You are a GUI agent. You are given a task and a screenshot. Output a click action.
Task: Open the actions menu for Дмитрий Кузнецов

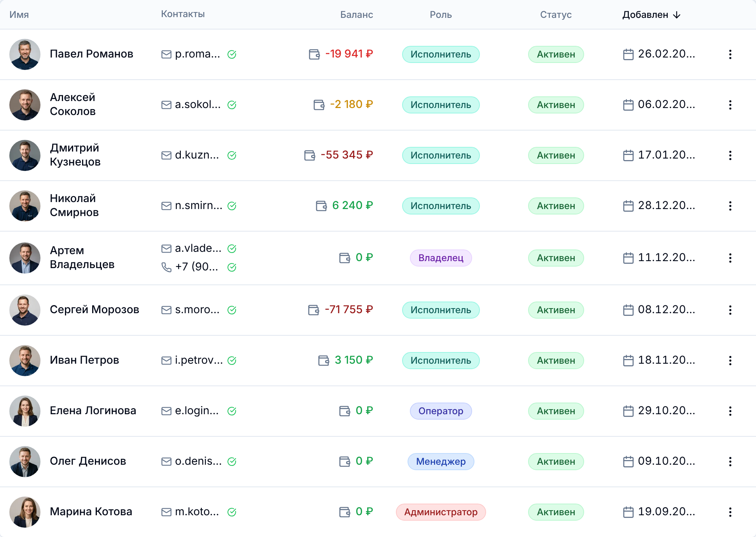(730, 155)
